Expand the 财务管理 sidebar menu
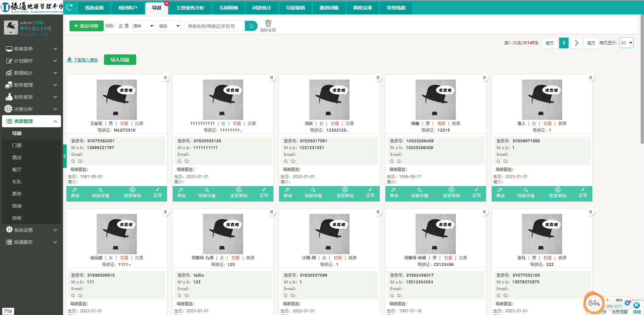Viewport: 644px width, 315px height. (32, 85)
